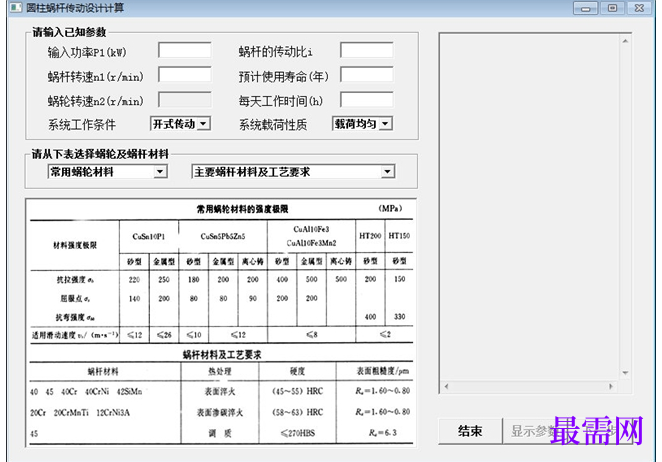Click the worm wheel speed n2 field
Screen dimensions: 662x462
coord(185,100)
